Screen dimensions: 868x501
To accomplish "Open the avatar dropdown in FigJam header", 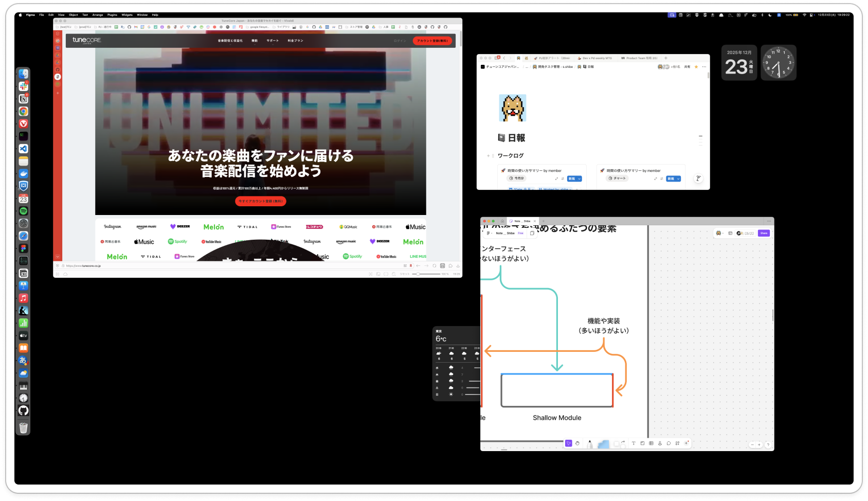I will coord(719,233).
